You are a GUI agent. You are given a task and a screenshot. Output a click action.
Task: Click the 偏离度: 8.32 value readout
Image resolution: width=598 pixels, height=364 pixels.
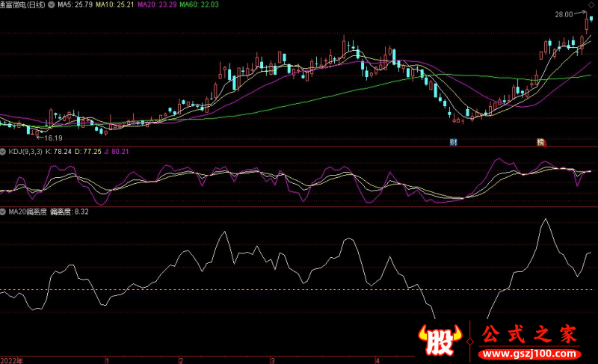(x=69, y=212)
